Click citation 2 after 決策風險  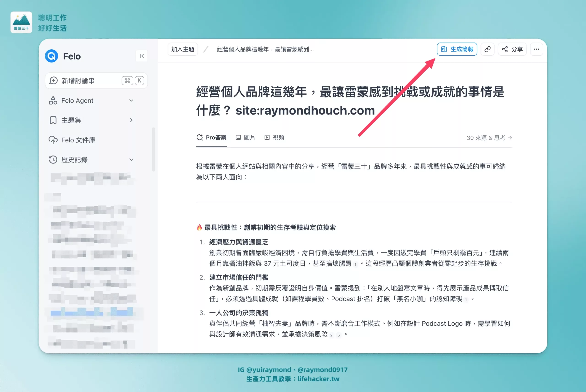click(331, 335)
